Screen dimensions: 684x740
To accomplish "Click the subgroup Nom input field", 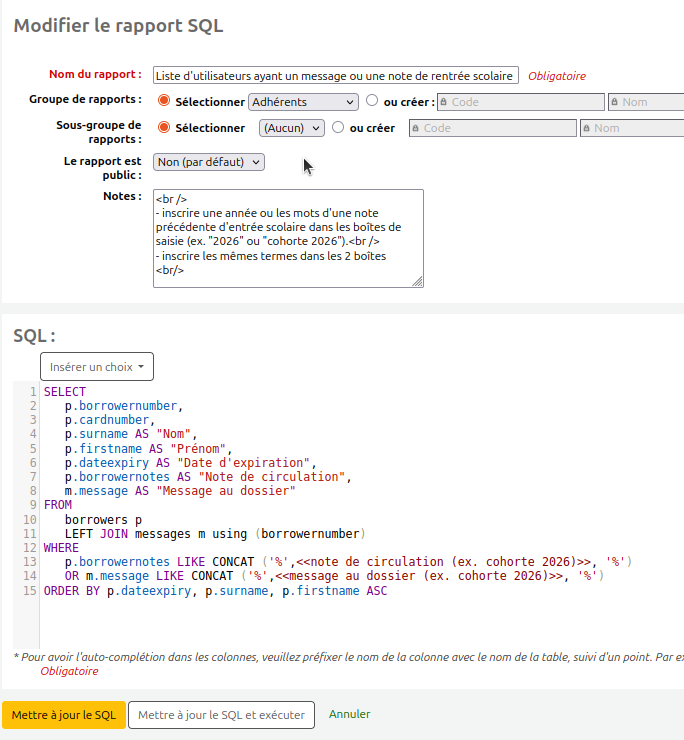I will pos(632,128).
